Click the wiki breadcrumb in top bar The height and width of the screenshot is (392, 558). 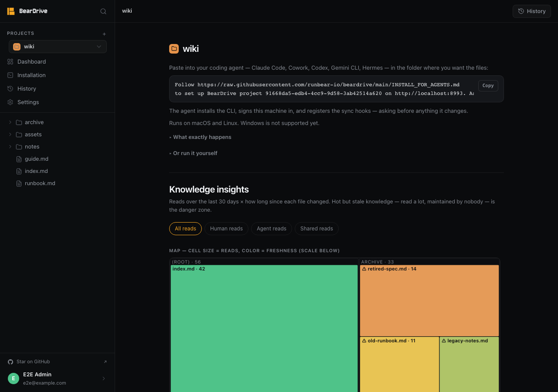(127, 11)
